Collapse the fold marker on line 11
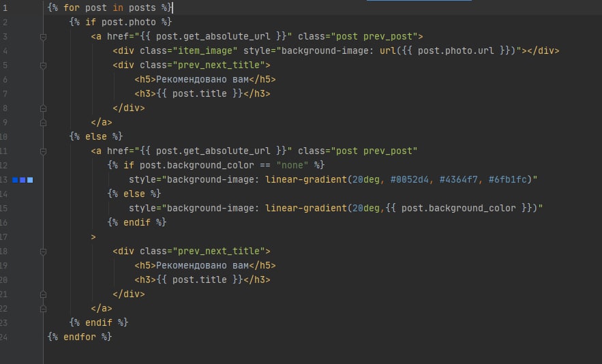 43,151
